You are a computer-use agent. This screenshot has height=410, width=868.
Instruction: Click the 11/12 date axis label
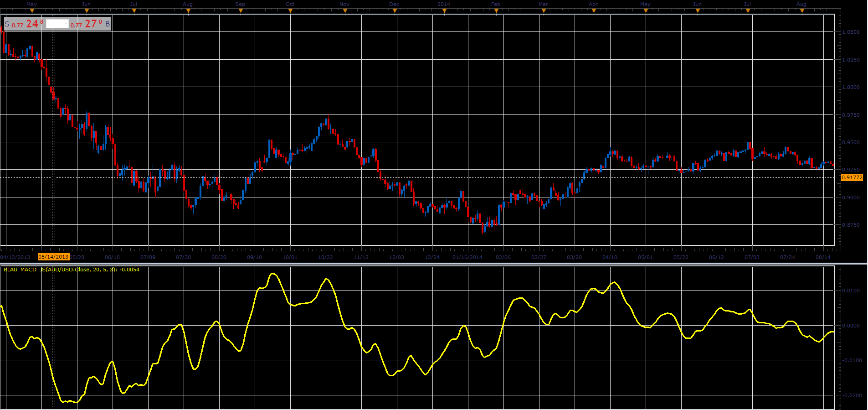pyautogui.click(x=361, y=257)
